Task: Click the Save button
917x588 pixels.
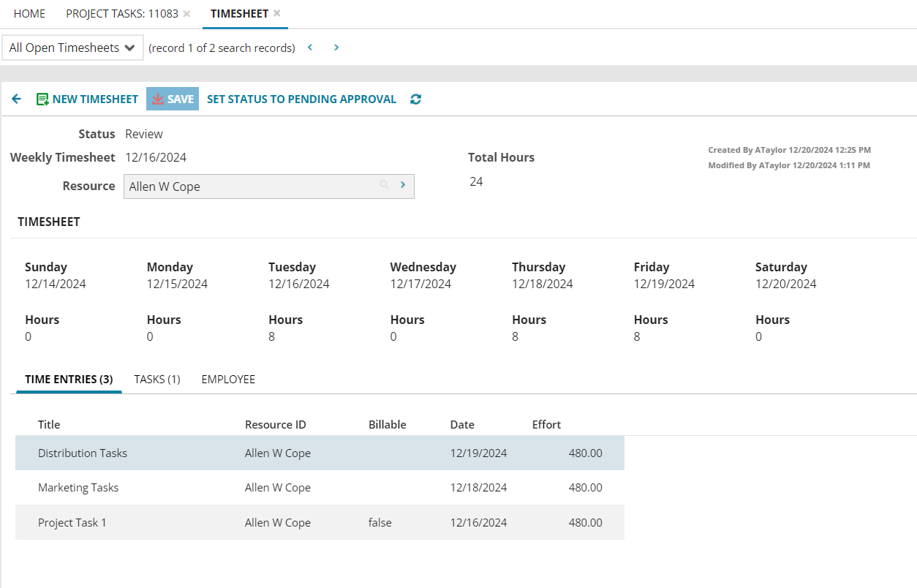Action: coord(173,98)
